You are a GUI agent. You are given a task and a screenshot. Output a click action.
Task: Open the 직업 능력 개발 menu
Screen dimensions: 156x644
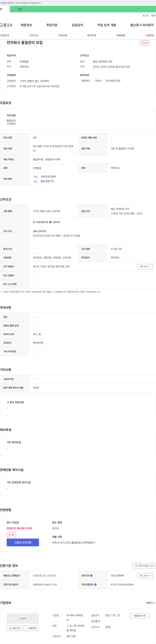pyautogui.click(x=107, y=25)
